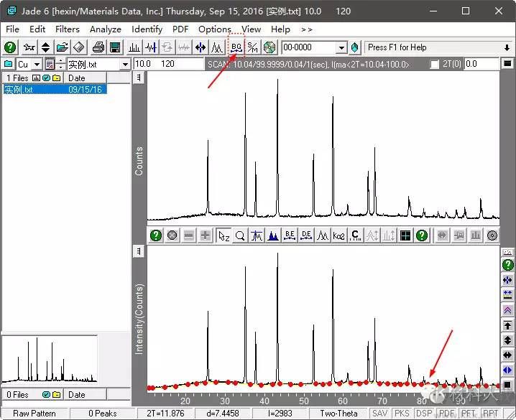Select the zoom magnifier tool

tap(240, 235)
